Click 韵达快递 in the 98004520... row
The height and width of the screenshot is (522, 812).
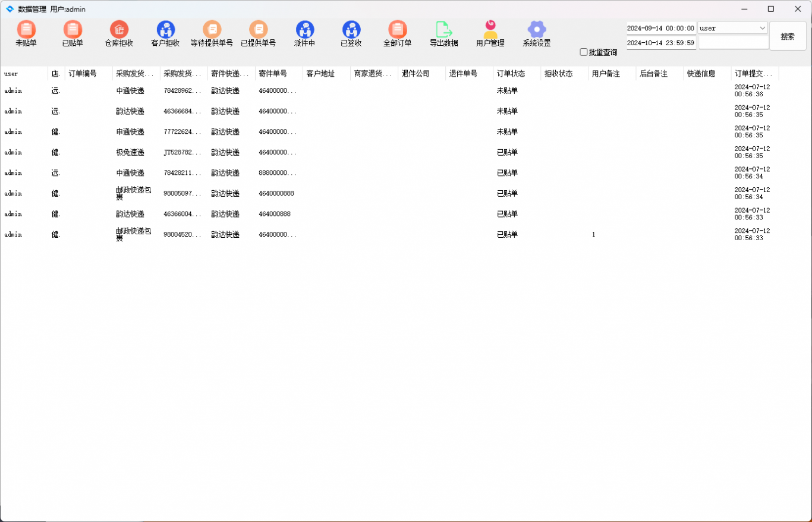tap(225, 234)
